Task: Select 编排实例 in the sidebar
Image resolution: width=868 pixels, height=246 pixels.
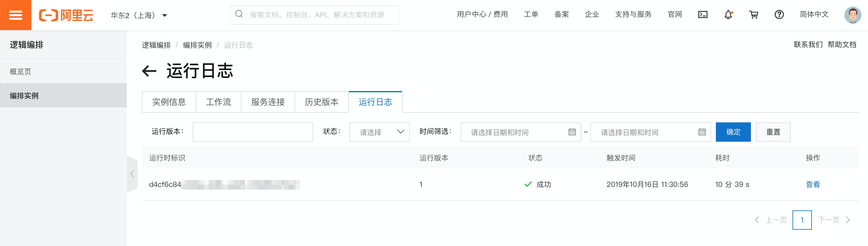Action: coord(63,96)
